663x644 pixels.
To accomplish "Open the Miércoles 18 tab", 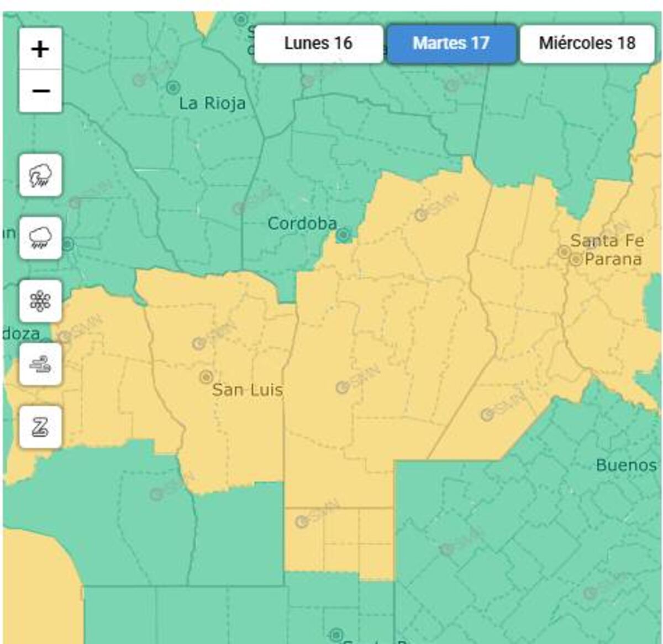I will (x=587, y=44).
